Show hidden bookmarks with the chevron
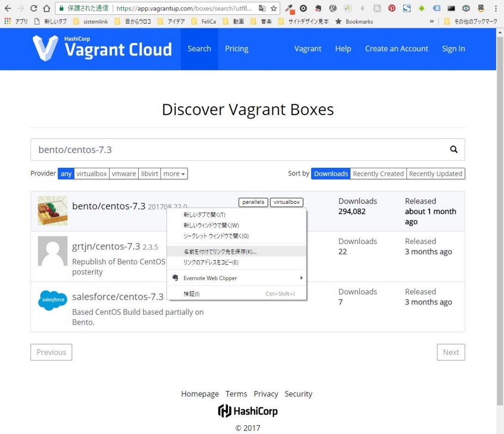 [x=432, y=21]
